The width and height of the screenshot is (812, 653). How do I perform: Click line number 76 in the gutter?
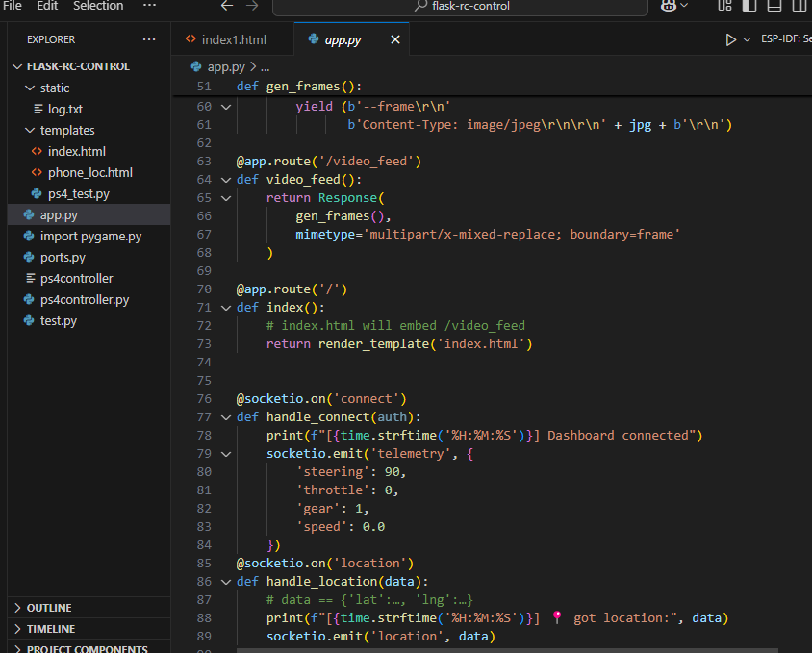click(x=204, y=399)
